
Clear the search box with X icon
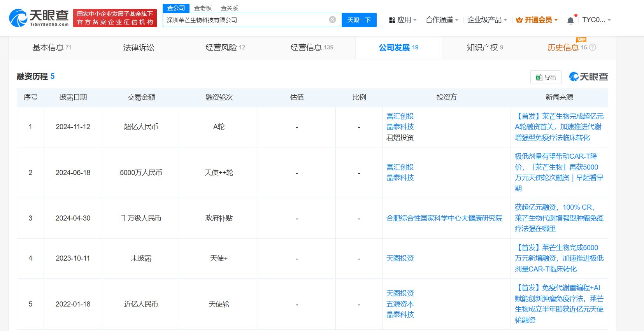[x=332, y=20]
